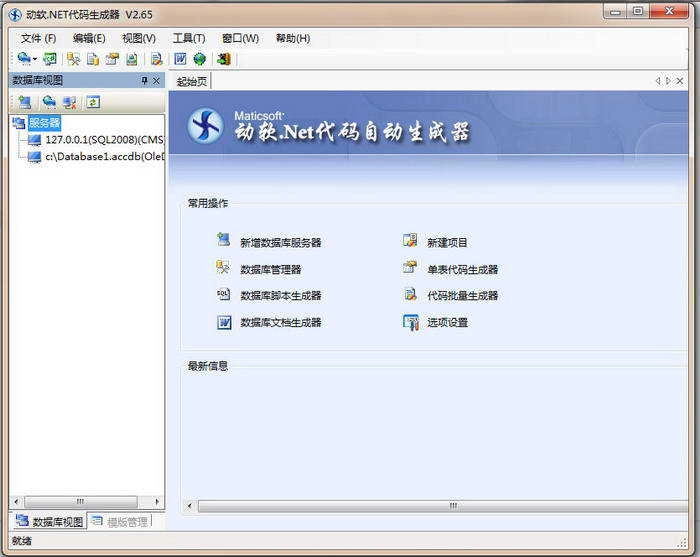Add server icon in database view panel
The height and width of the screenshot is (557, 700).
pos(25,102)
